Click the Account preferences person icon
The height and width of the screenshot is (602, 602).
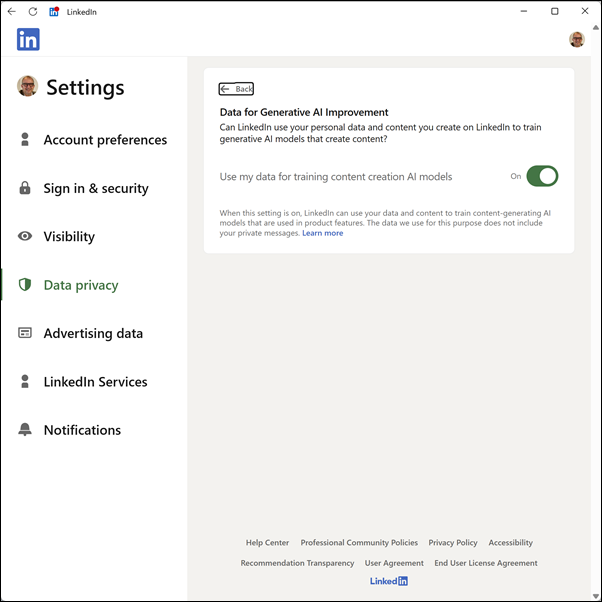coord(25,140)
